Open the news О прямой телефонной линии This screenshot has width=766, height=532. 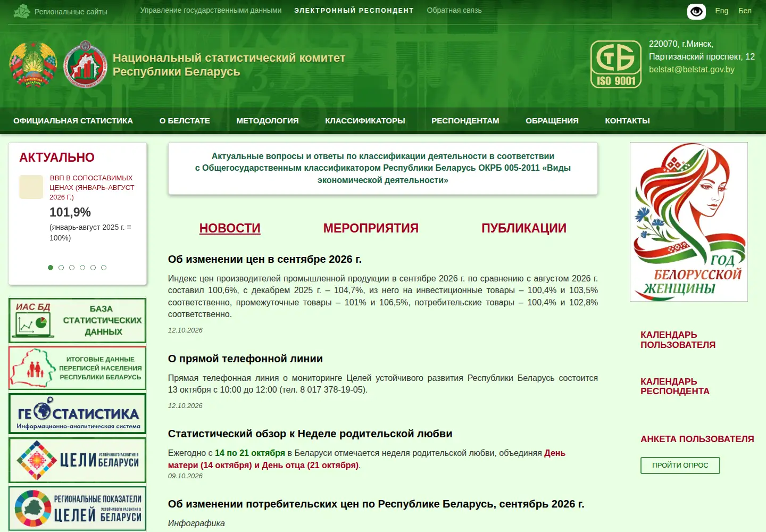245,359
